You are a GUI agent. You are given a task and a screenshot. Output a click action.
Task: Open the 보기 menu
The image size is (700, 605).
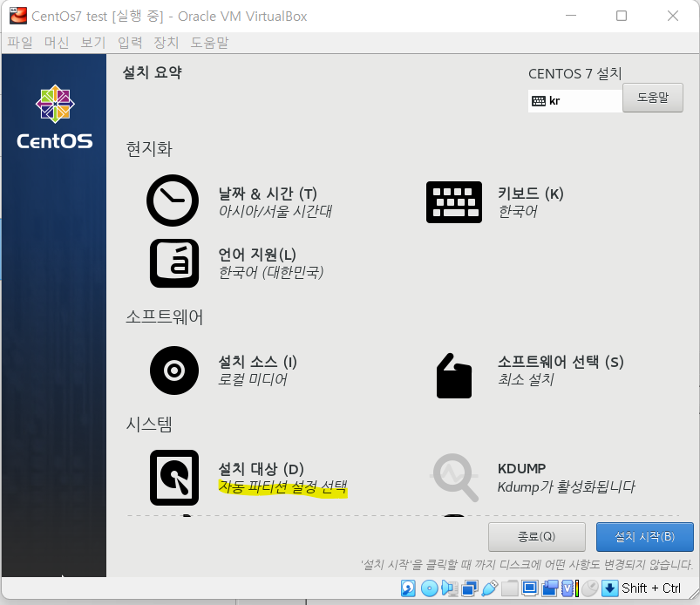pos(93,43)
